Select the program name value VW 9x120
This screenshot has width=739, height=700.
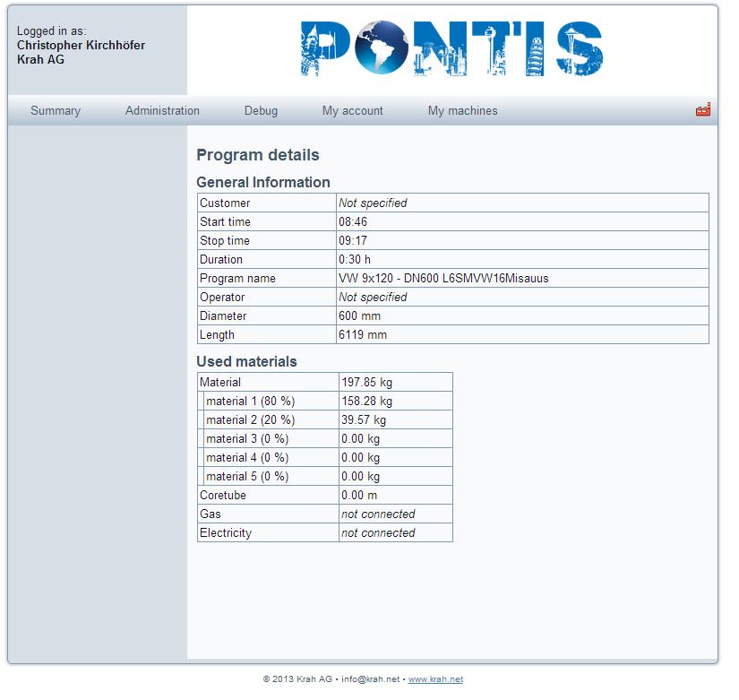[x=443, y=279]
